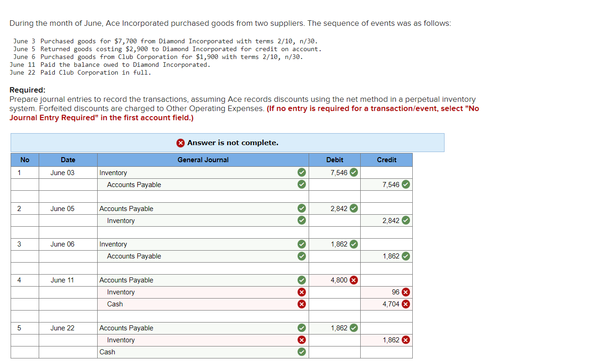The image size is (609, 364).
Task: Select the credit amount 96 field
Action: coord(386,292)
